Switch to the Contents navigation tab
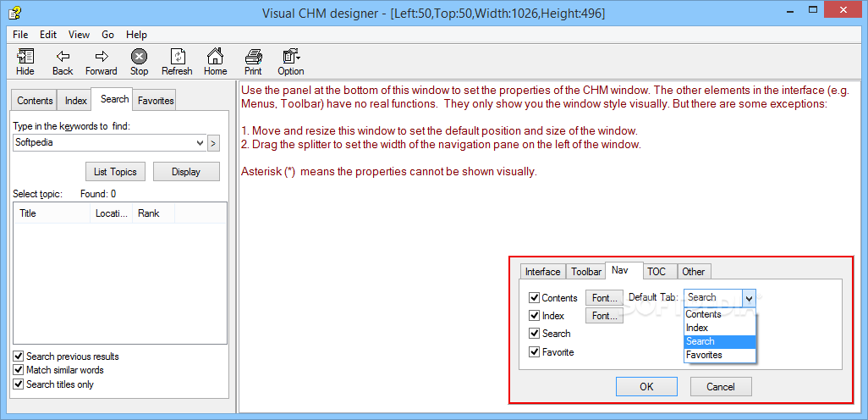 tap(35, 100)
